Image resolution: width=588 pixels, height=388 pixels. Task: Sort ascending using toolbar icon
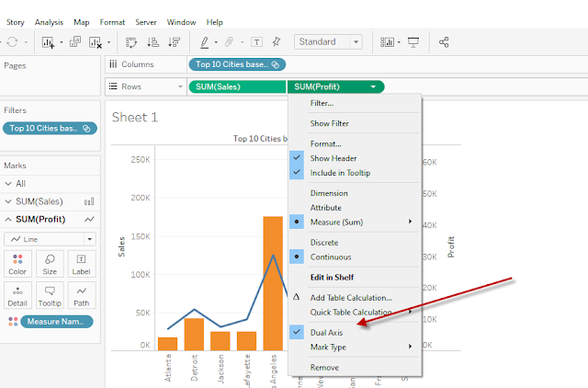(x=153, y=42)
